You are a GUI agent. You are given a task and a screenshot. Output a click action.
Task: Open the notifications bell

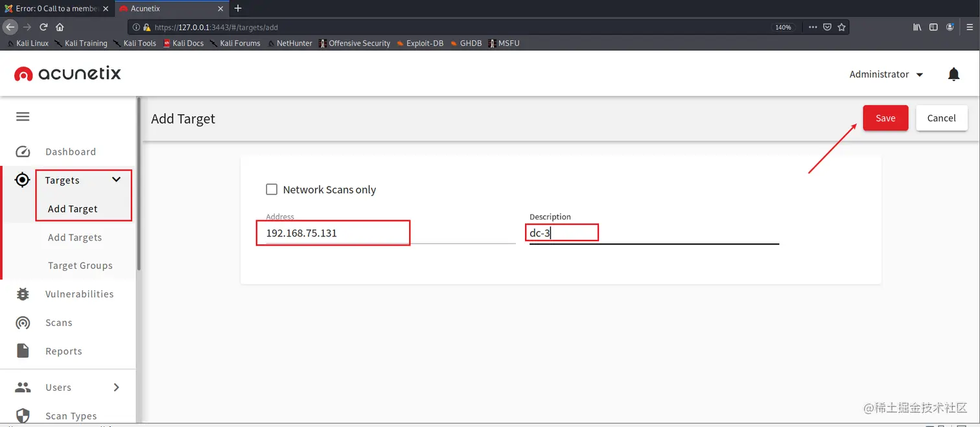953,75
